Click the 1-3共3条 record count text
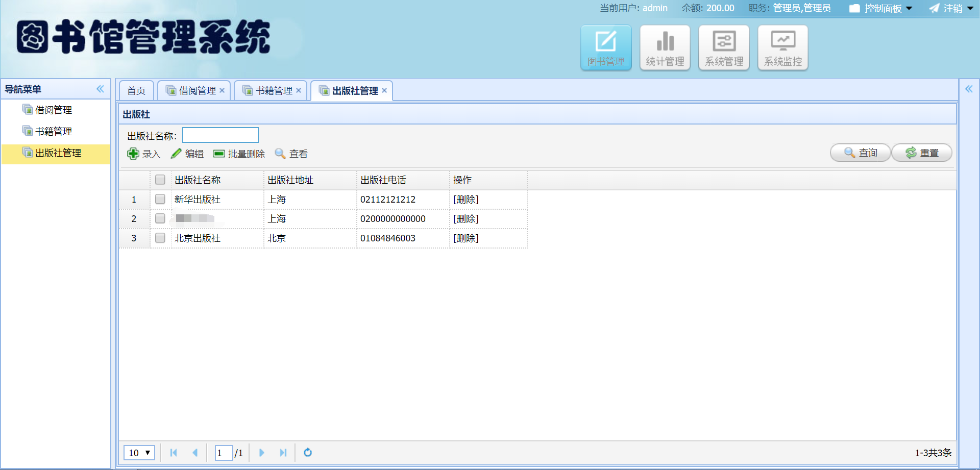980x470 pixels. click(x=933, y=453)
